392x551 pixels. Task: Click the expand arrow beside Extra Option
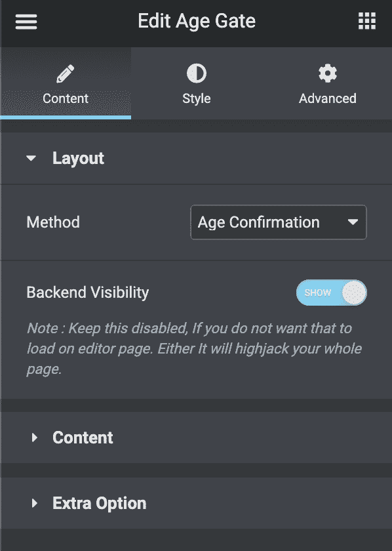coord(34,503)
